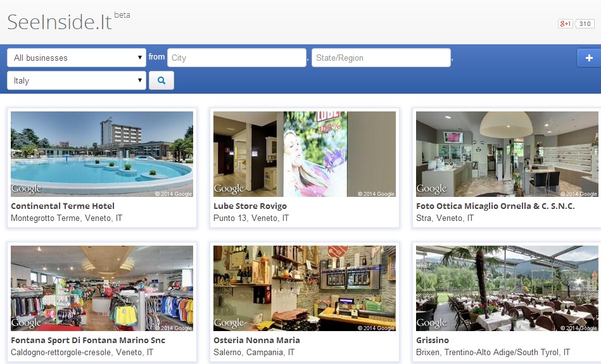Image resolution: width=601 pixels, height=364 pixels.
Task: View the Osteria Nonna Maria image
Action: pos(304,288)
